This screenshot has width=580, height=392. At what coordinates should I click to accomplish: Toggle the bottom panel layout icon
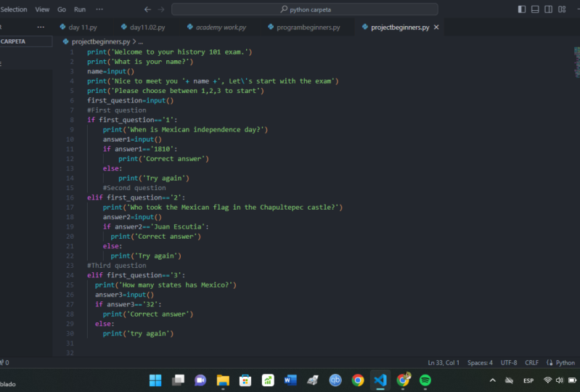pos(535,9)
